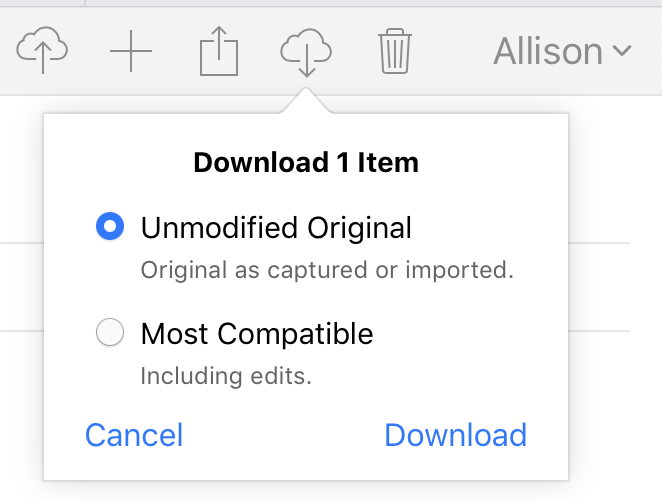The image size is (662, 500).
Task: Click the upload to iCloud icon
Action: click(43, 50)
